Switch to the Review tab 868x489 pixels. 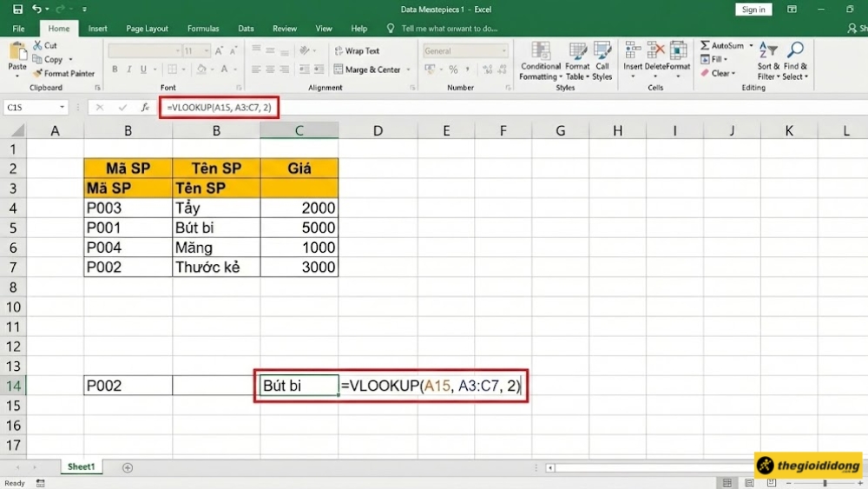285,29
